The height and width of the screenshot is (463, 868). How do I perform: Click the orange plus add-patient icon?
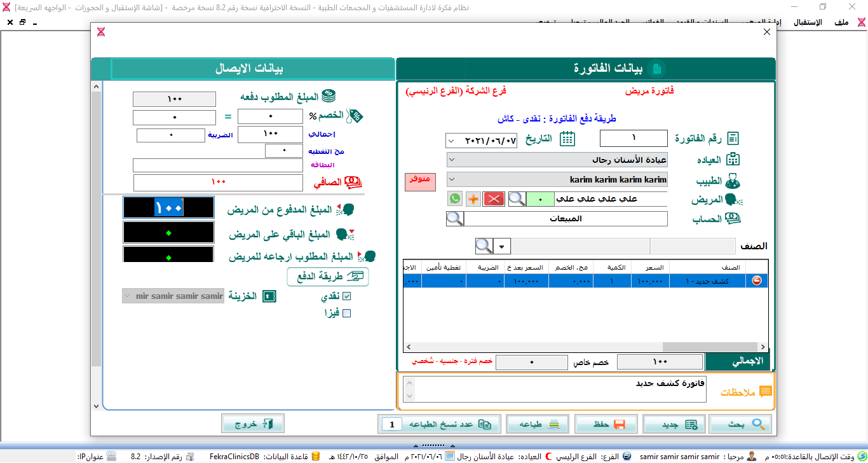click(x=473, y=198)
